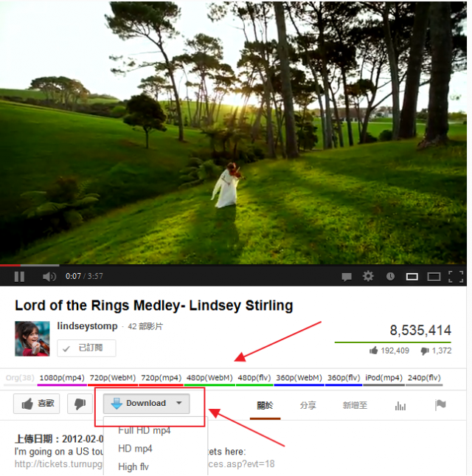The width and height of the screenshot is (472, 476).
Task: Open the video statistics bar chart icon
Action: click(x=400, y=406)
